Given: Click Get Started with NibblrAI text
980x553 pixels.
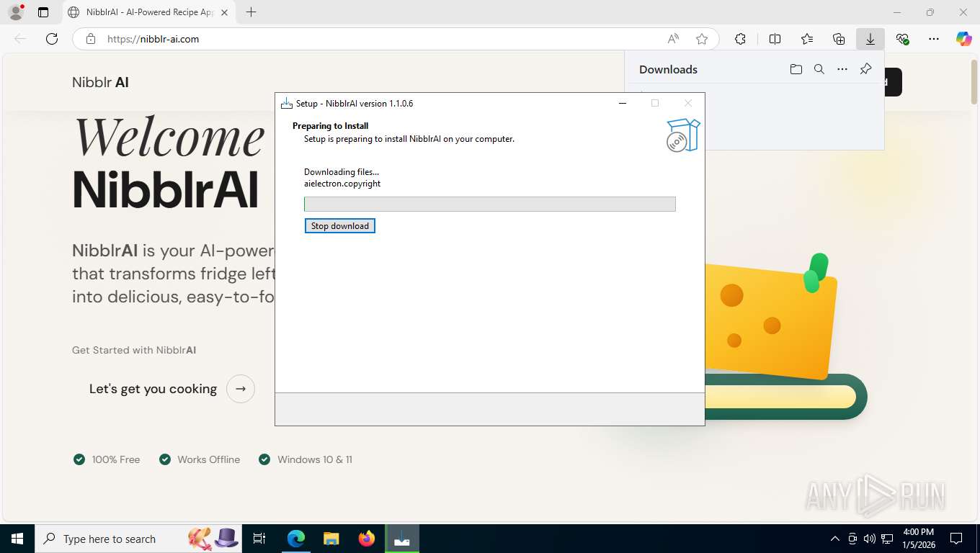Looking at the screenshot, I should tap(134, 350).
